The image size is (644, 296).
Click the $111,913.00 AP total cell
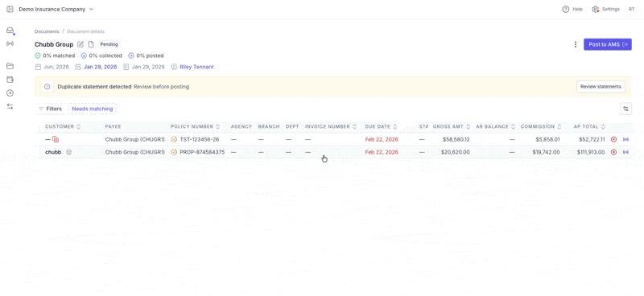point(590,152)
